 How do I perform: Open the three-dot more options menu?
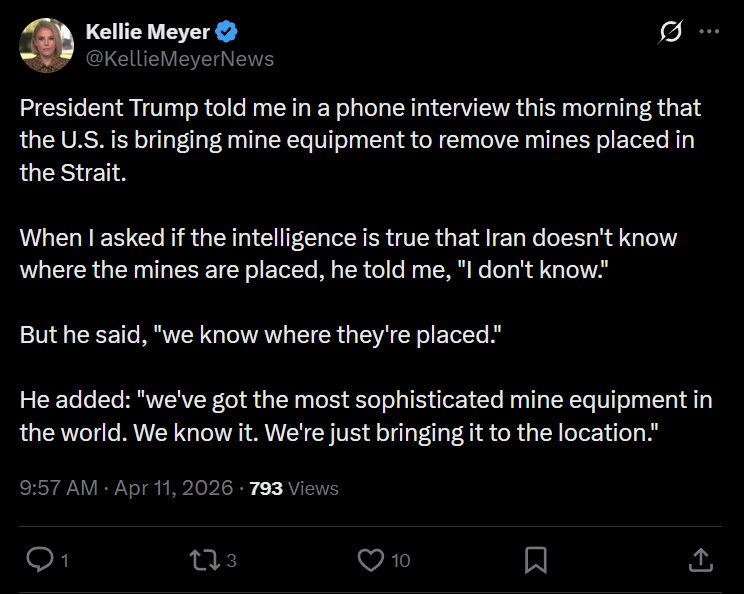[x=709, y=32]
